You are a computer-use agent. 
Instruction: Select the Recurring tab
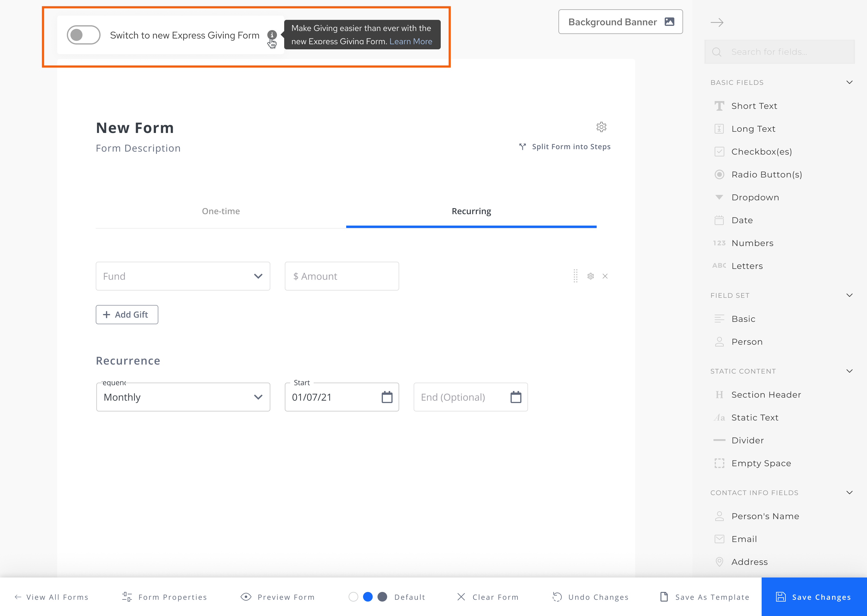pyautogui.click(x=471, y=211)
